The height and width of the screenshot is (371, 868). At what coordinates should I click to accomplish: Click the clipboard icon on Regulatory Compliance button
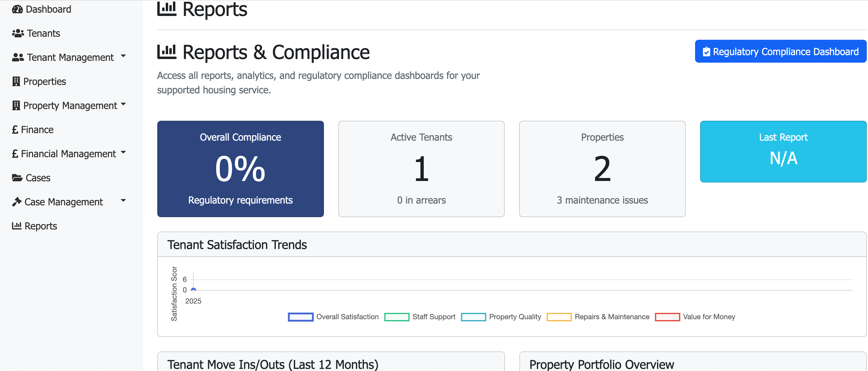[706, 51]
